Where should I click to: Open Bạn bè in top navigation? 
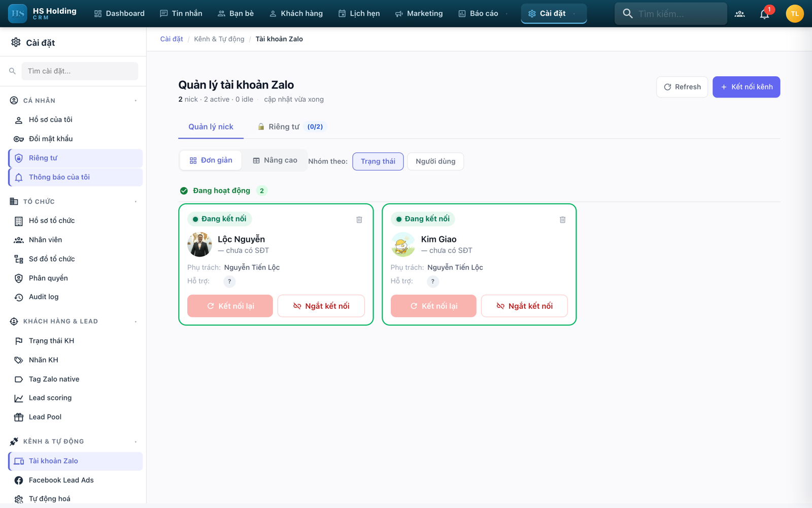235,14
